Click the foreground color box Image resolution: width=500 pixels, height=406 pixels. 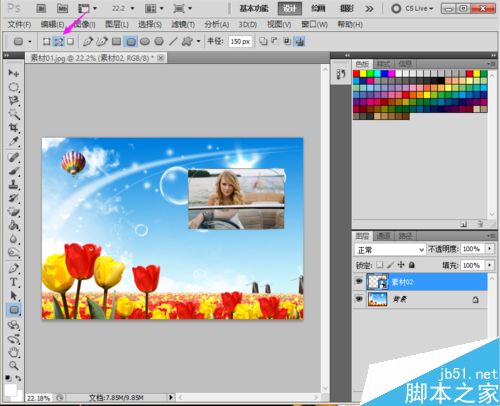(x=10, y=389)
